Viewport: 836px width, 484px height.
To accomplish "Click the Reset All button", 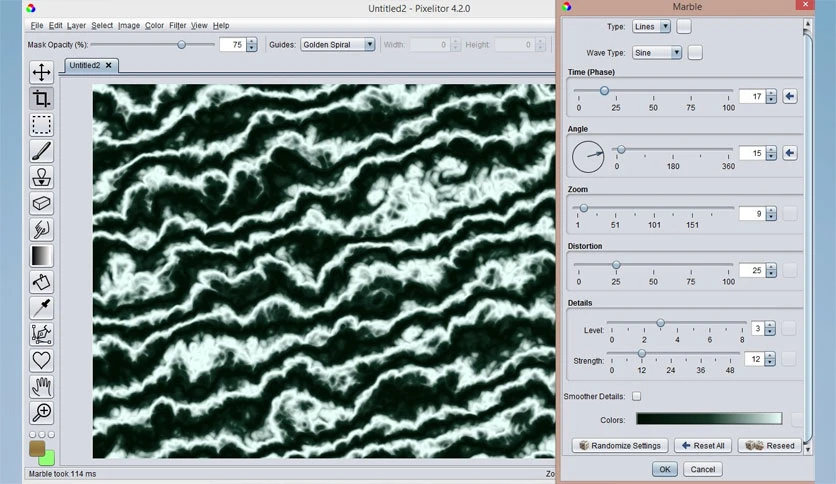I will pos(703,445).
